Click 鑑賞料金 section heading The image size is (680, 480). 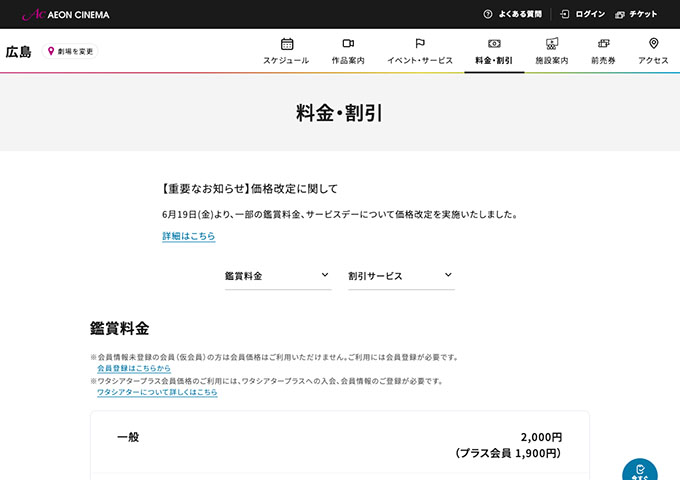coord(120,328)
